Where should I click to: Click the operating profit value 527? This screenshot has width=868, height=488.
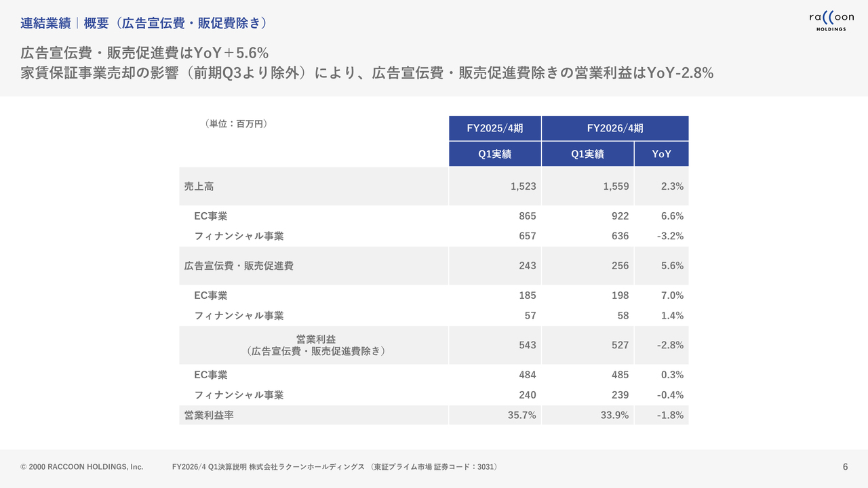point(620,345)
